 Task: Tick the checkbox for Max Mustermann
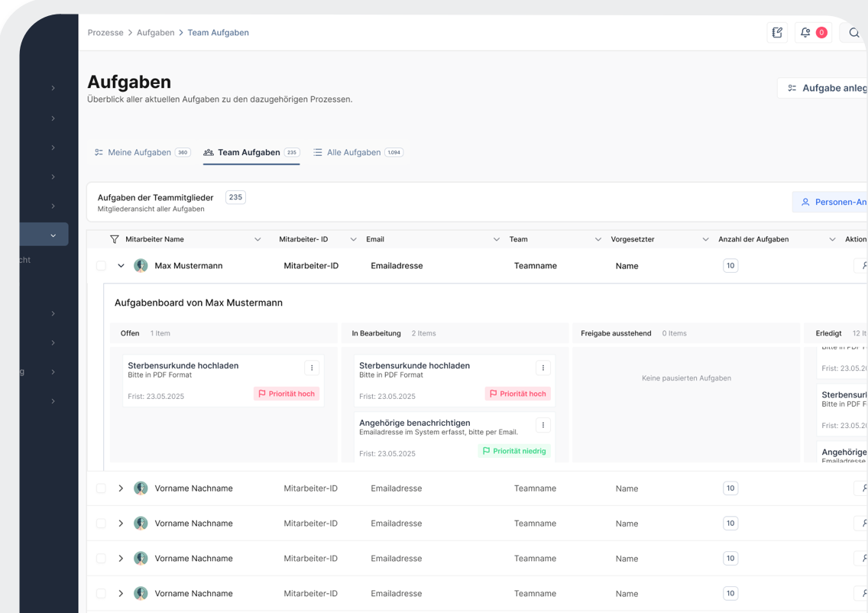click(x=101, y=266)
